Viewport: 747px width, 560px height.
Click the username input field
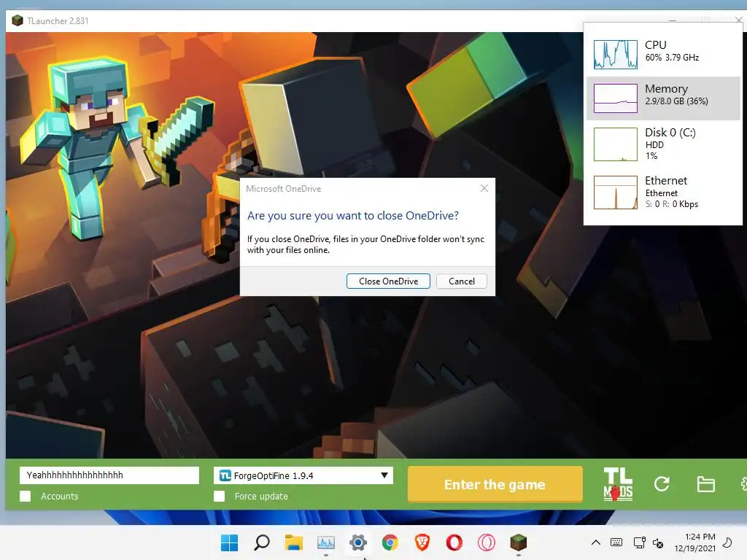pyautogui.click(x=109, y=475)
